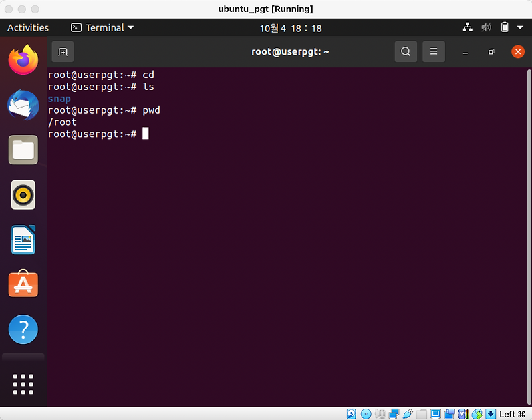The height and width of the screenshot is (420, 532).
Task: Click the USB devices status icon
Action: [408, 413]
